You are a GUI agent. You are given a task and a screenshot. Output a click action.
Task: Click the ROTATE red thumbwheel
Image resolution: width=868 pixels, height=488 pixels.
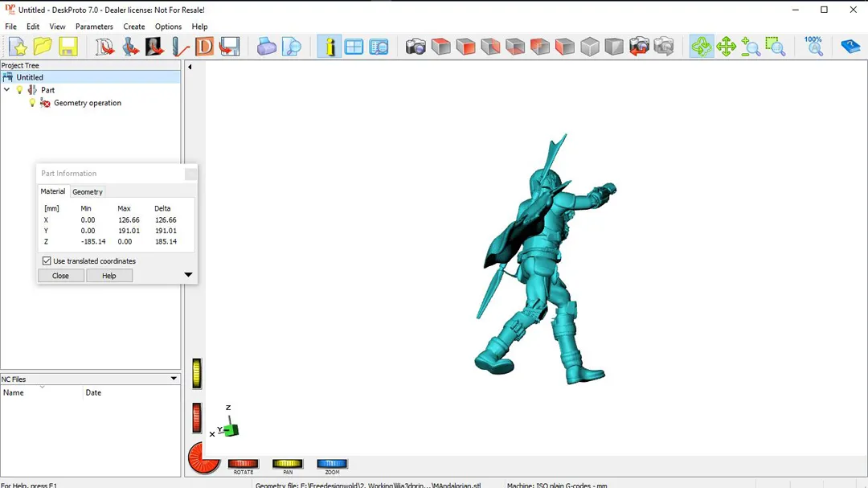click(x=243, y=464)
